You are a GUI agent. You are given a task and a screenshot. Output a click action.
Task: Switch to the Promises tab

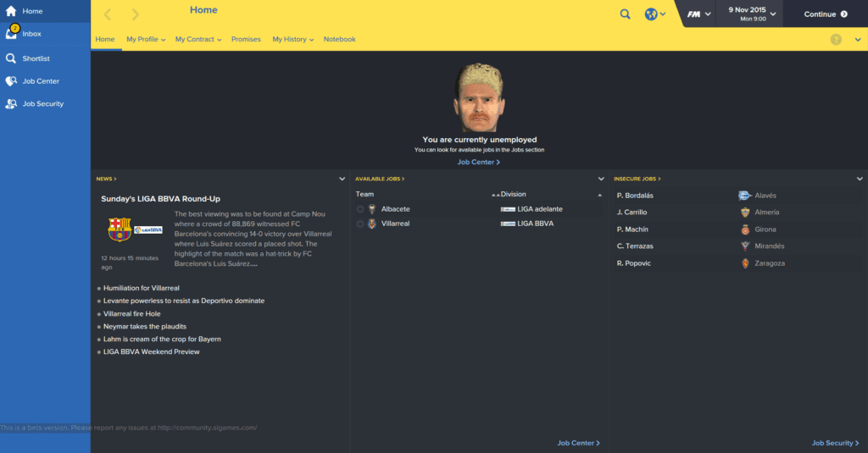pyautogui.click(x=246, y=39)
